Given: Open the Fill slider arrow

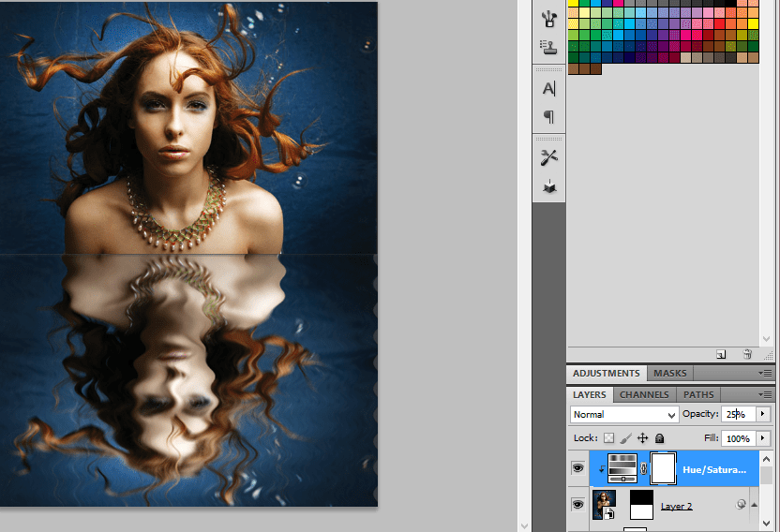Looking at the screenshot, I should click(x=763, y=438).
